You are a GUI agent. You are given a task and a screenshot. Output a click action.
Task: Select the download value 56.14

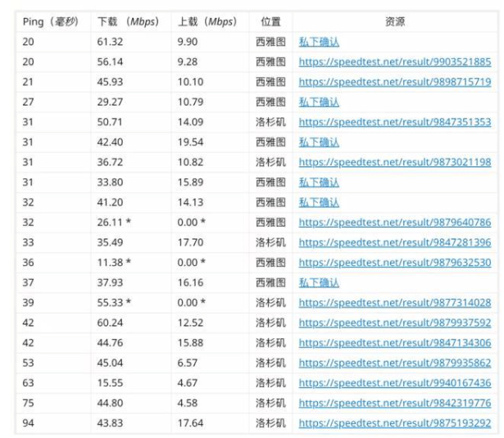coord(110,61)
